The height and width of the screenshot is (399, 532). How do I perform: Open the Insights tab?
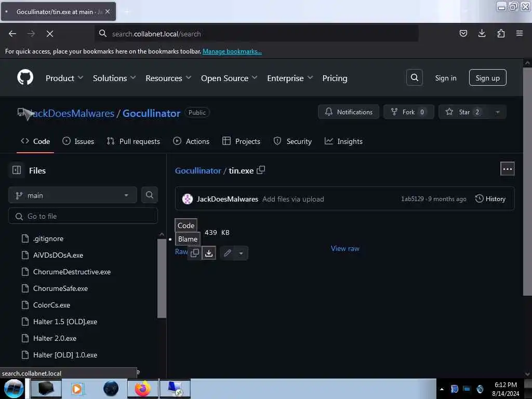point(343,141)
